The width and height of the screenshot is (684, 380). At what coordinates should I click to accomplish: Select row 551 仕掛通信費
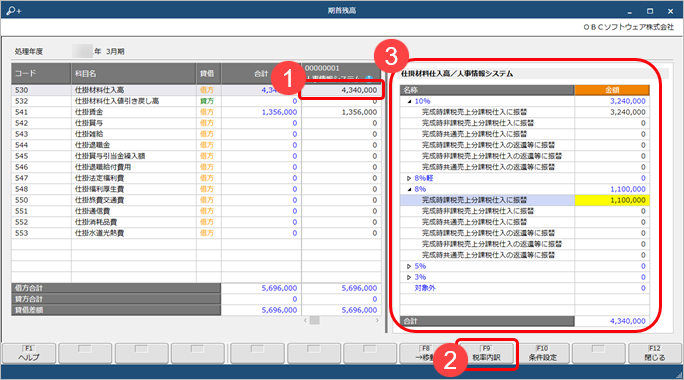click(x=196, y=211)
